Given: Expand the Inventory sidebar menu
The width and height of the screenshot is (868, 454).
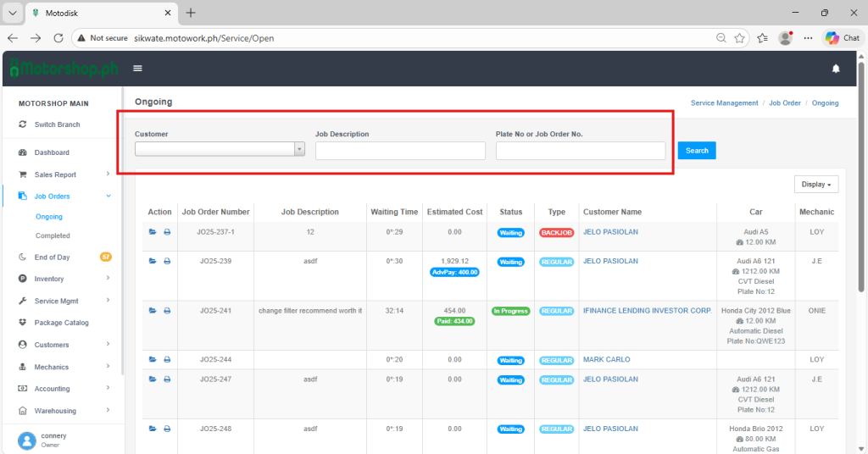Looking at the screenshot, I should (x=49, y=279).
